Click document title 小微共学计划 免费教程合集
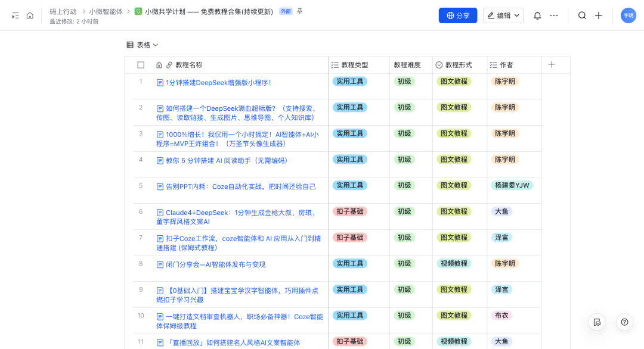The width and height of the screenshot is (644, 349). click(209, 11)
